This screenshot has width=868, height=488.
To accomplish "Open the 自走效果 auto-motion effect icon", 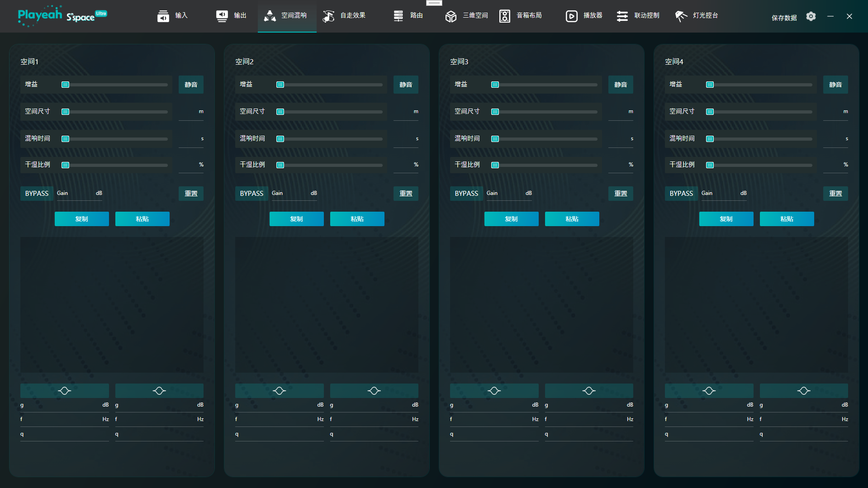I will pyautogui.click(x=328, y=16).
